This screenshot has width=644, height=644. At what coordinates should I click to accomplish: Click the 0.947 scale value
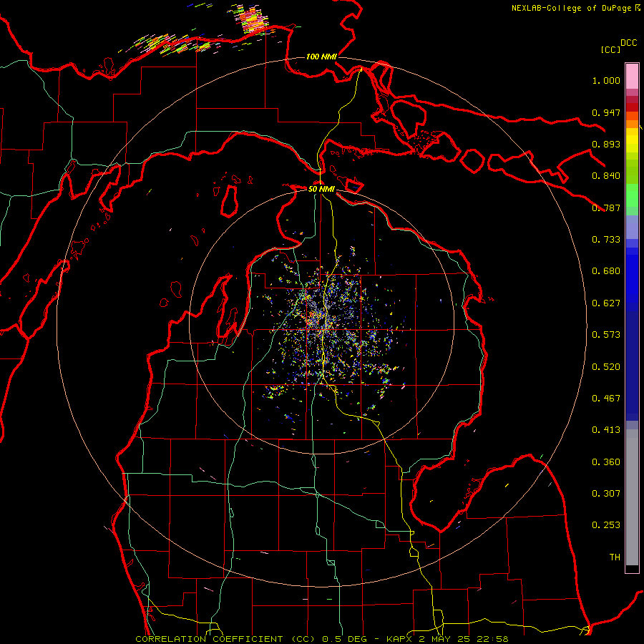tap(606, 112)
